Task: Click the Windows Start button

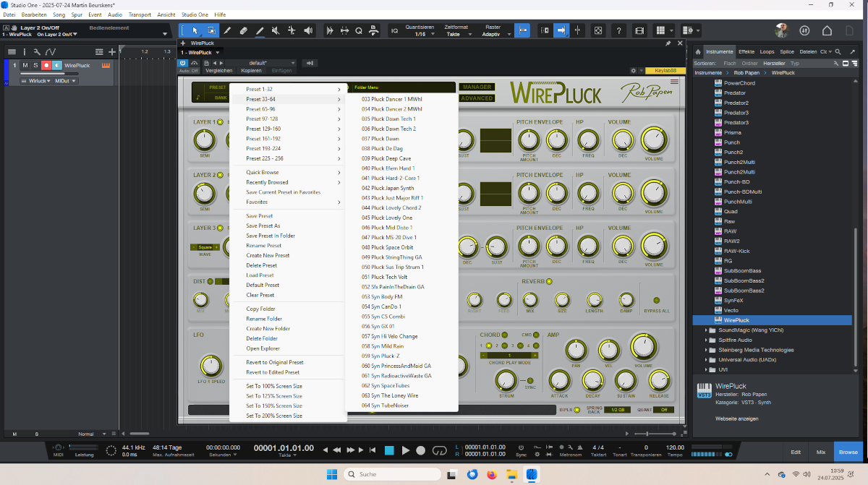Action: [332, 474]
